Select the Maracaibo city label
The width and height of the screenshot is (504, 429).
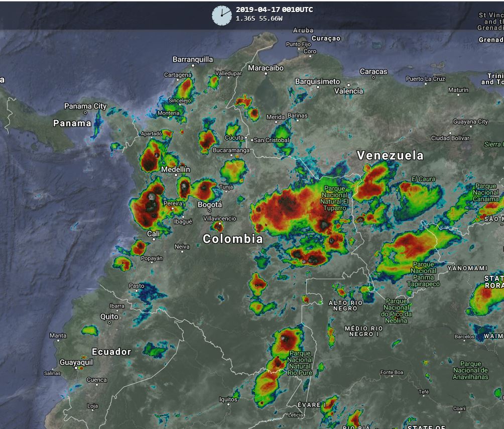click(266, 68)
